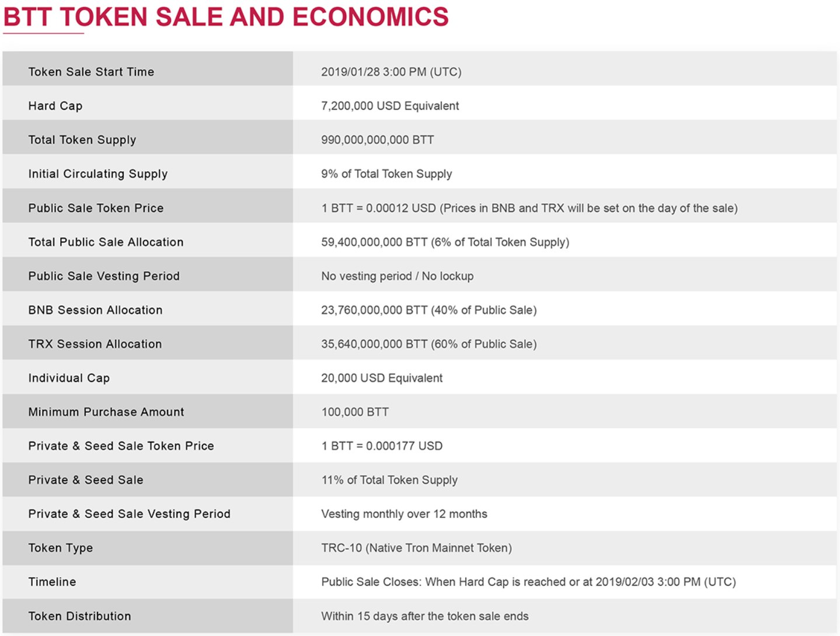Screen dimensions: 840x636
Task: Click the Total Token Supply label
Action: [x=82, y=140]
